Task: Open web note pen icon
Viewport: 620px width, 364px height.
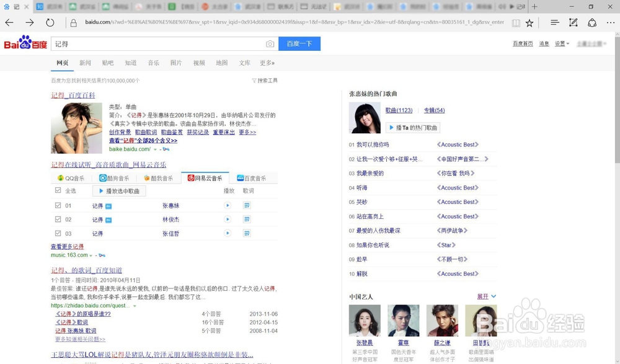Action: [x=573, y=22]
